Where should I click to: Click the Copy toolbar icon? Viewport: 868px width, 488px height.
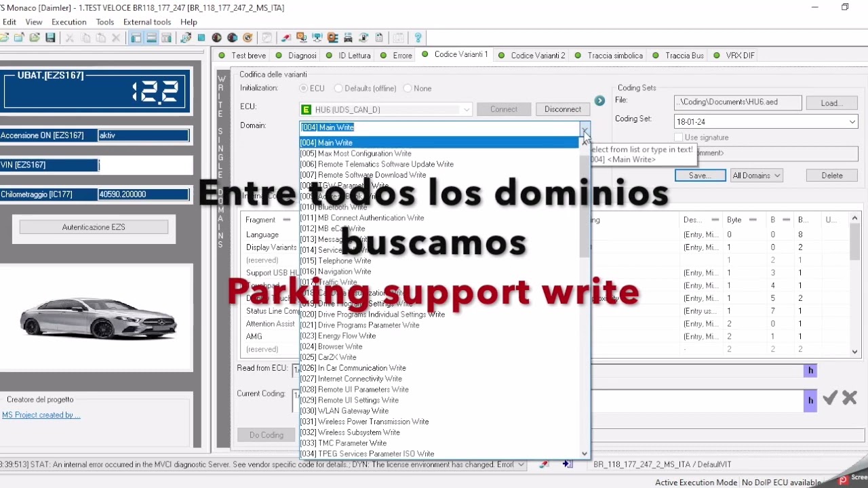tap(85, 38)
